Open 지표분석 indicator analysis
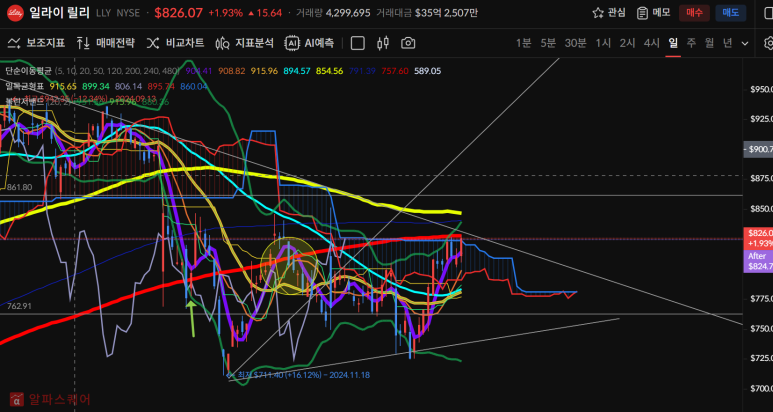Image resolution: width=773 pixels, height=412 pixels. pyautogui.click(x=245, y=43)
